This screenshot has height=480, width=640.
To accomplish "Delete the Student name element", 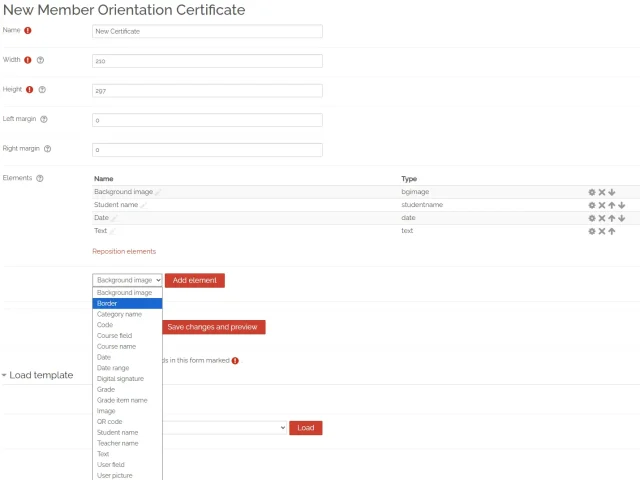I will coord(602,205).
